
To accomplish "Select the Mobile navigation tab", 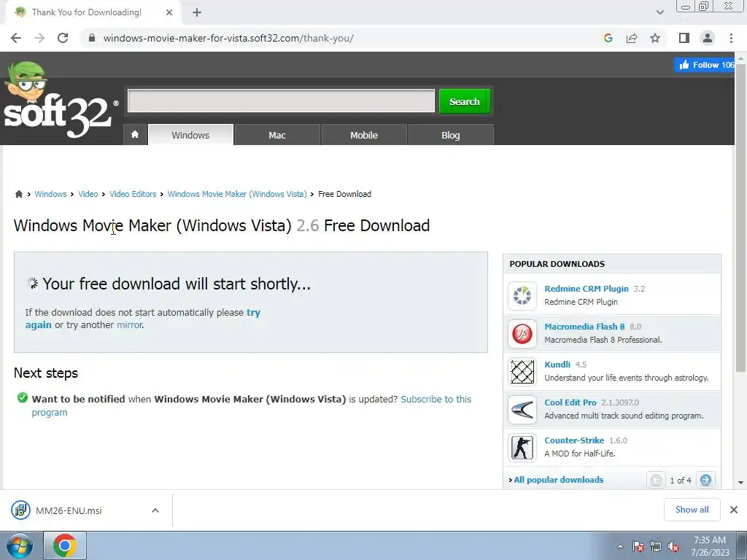I will (364, 135).
